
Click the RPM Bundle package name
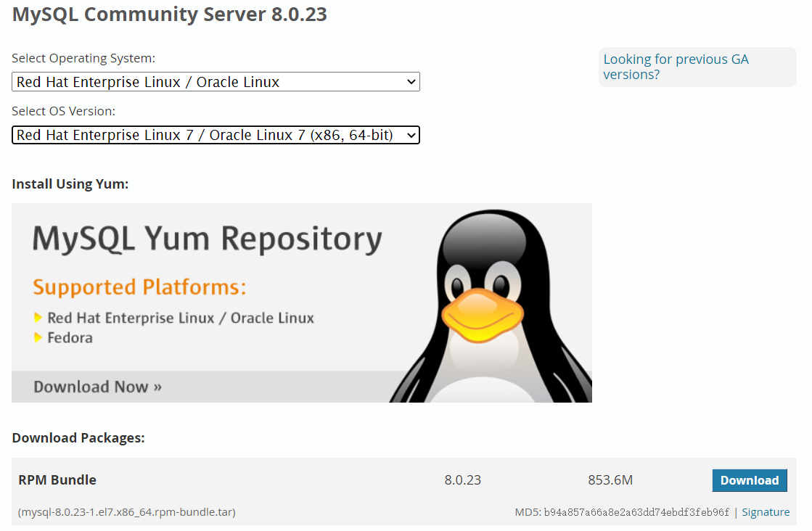[57, 479]
